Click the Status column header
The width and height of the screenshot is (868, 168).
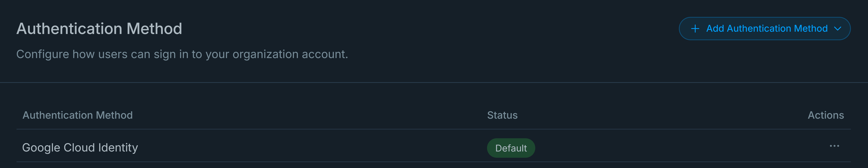pyautogui.click(x=502, y=115)
